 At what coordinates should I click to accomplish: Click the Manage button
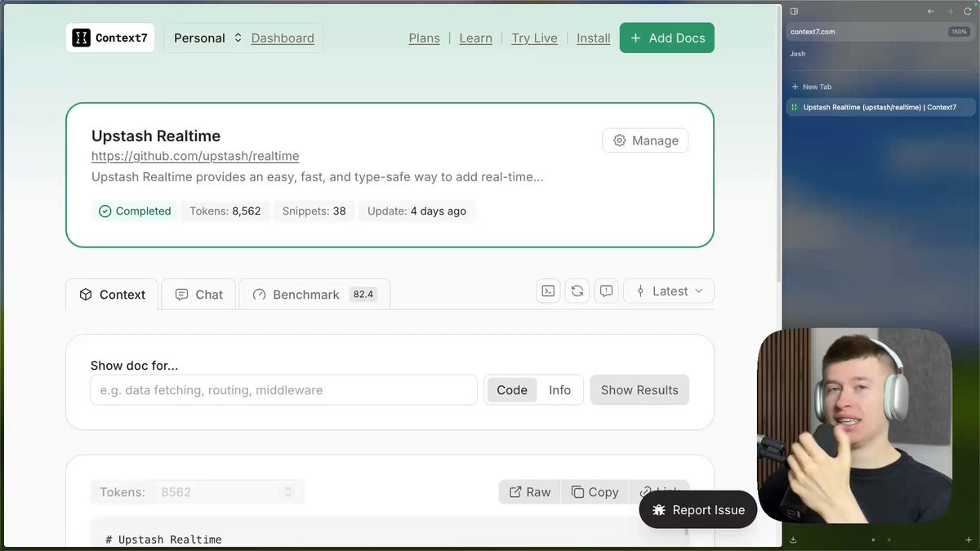645,140
